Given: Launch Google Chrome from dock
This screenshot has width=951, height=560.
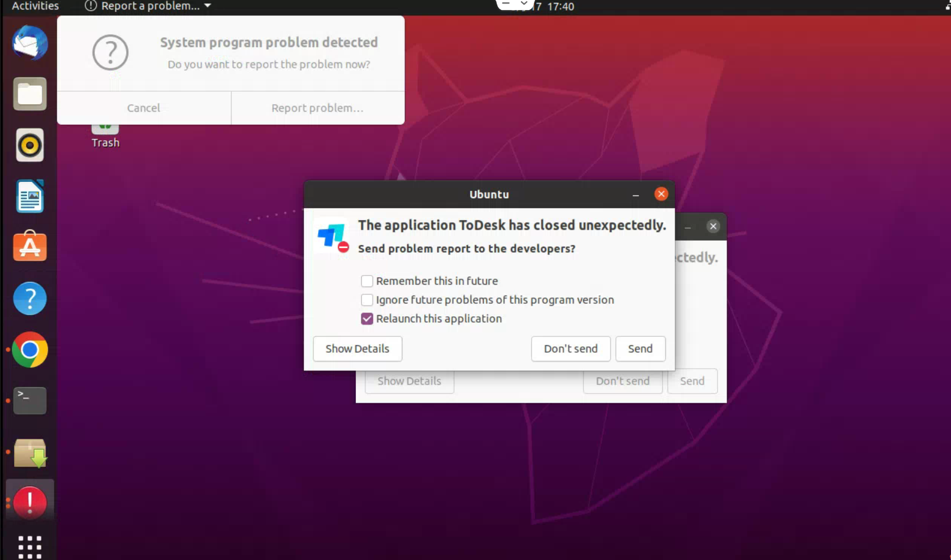Looking at the screenshot, I should click(x=29, y=350).
